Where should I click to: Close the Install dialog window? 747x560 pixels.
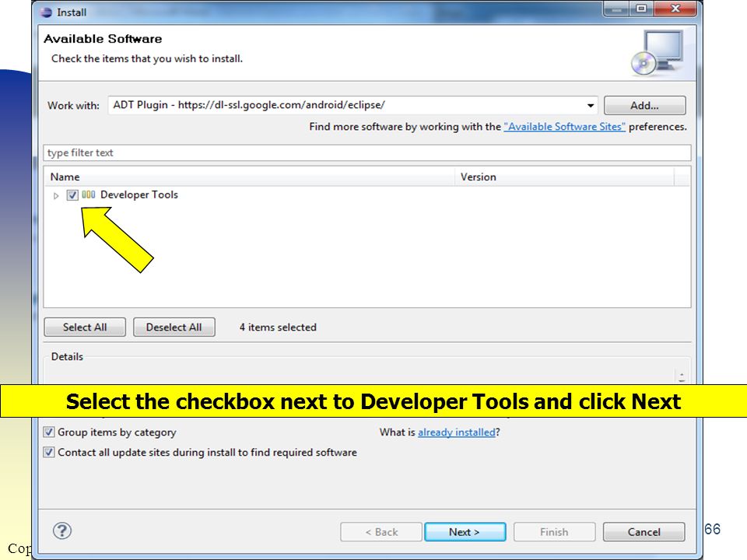click(675, 9)
